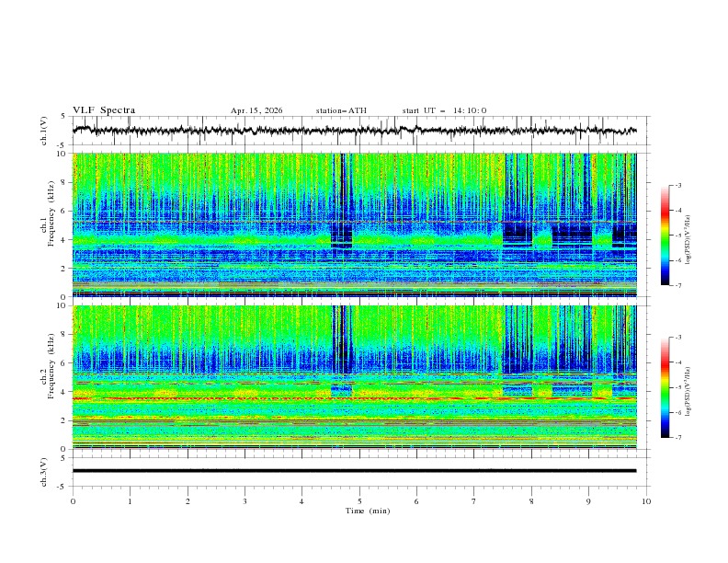
Task: Click the ch.2 color scale bar
Action: [x=665, y=387]
